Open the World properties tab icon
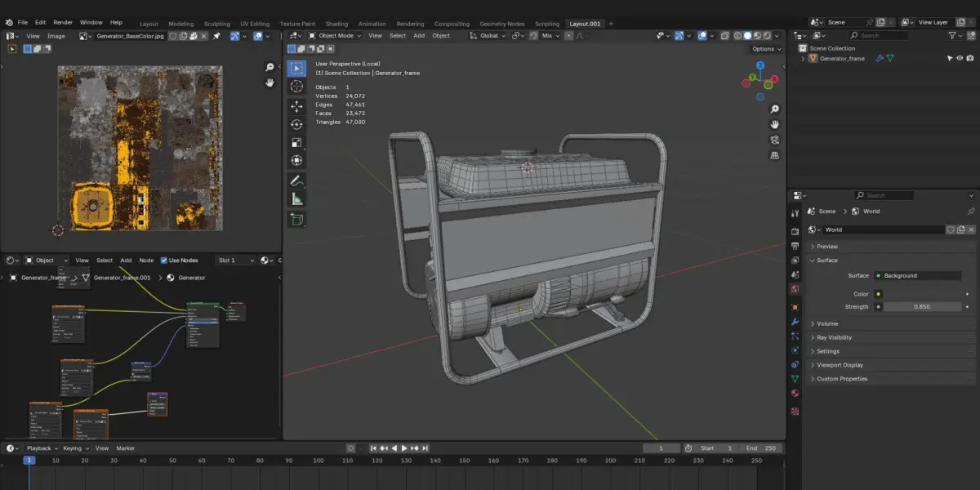 [x=795, y=289]
